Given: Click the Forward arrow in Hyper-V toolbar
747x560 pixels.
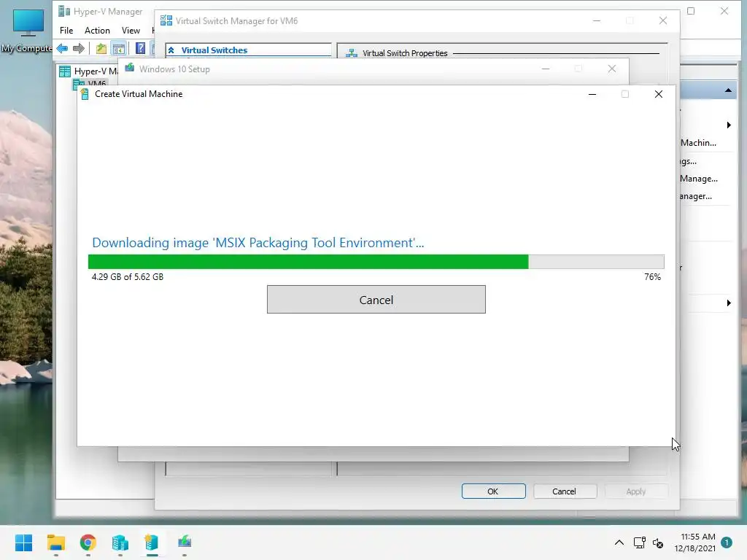Looking at the screenshot, I should pyautogui.click(x=79, y=48).
